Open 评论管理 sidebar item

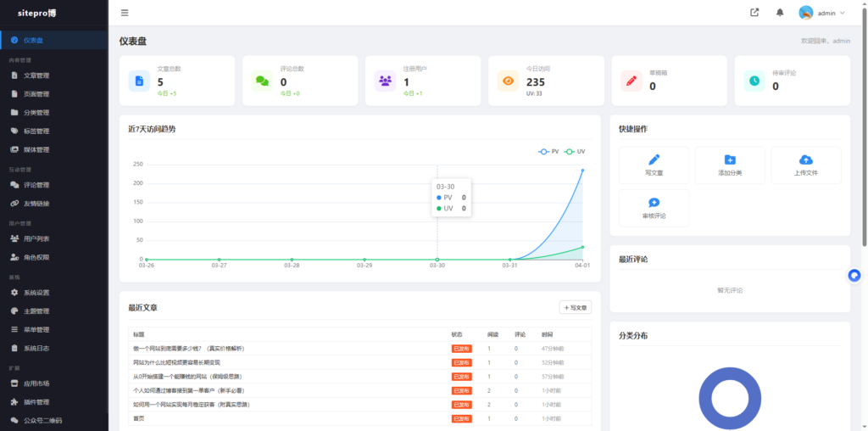click(53, 185)
